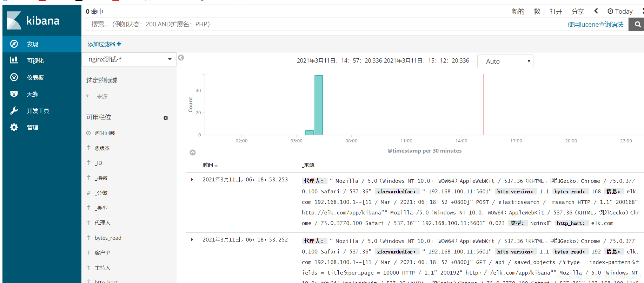The width and height of the screenshot is (644, 283).
Task: Open the 可视化 bar chart icon
Action: pyautogui.click(x=14, y=60)
